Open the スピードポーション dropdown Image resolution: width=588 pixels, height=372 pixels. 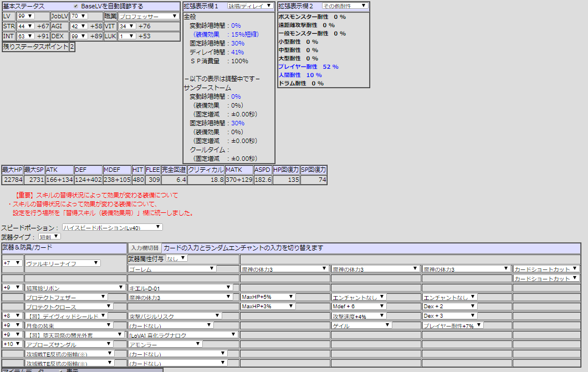(112, 227)
